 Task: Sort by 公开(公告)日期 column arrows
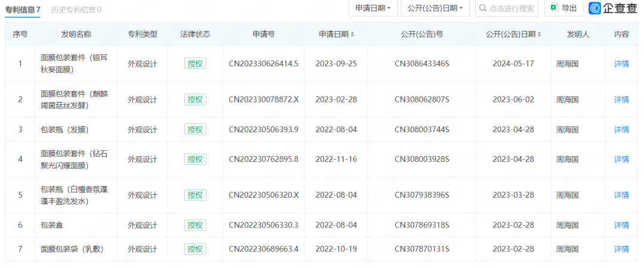(x=540, y=35)
